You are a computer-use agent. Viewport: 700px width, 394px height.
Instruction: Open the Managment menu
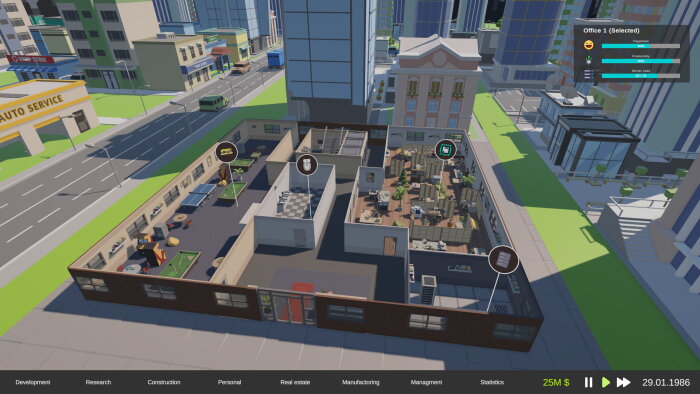pyautogui.click(x=426, y=382)
